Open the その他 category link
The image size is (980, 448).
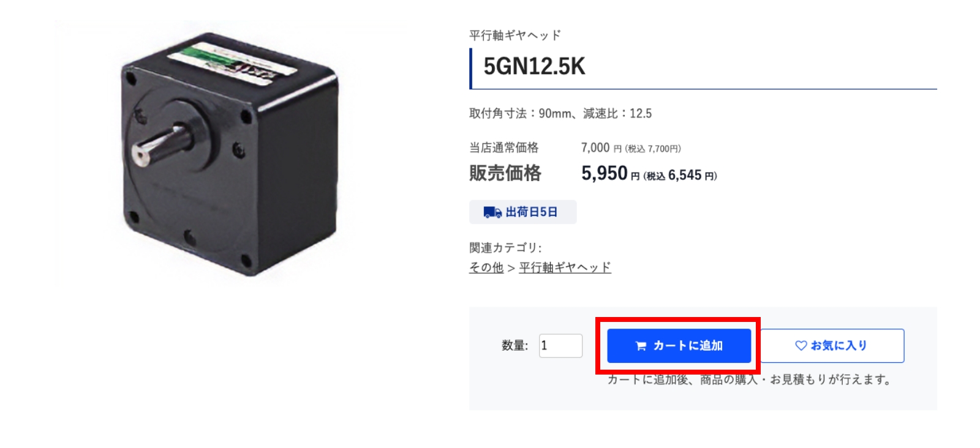click(486, 267)
